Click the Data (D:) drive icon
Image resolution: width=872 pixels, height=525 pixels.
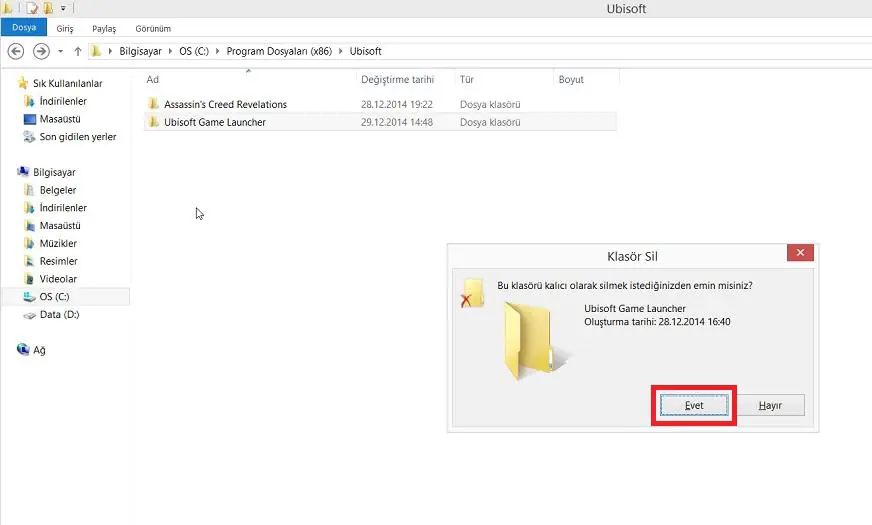29,315
